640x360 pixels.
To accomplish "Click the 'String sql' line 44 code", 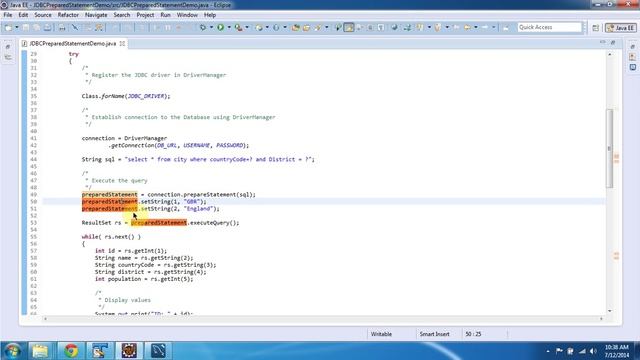I will click(x=198, y=159).
